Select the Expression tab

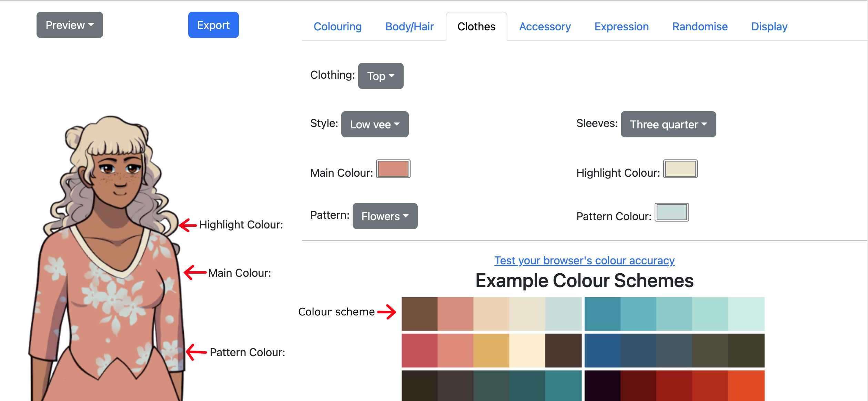tap(622, 27)
